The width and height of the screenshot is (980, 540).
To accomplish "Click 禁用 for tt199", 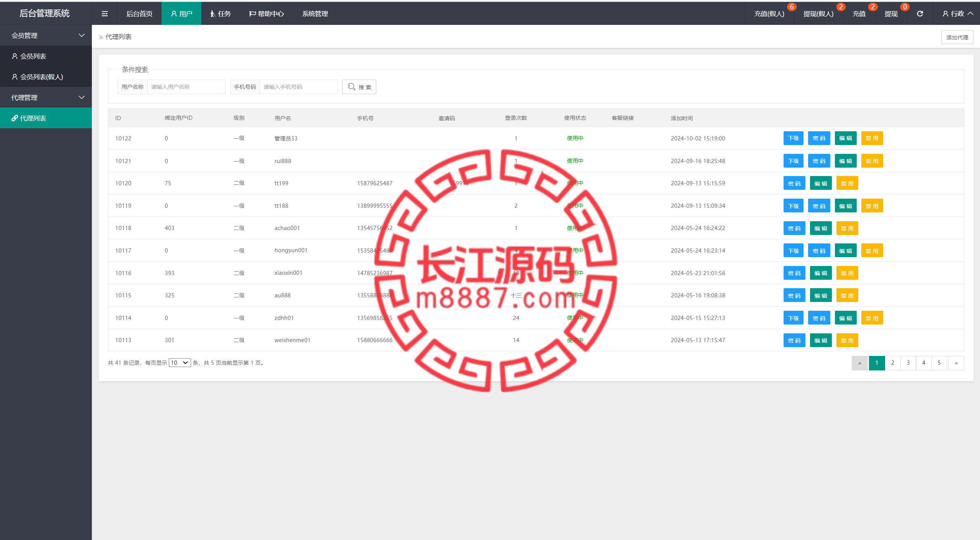I will pos(847,183).
